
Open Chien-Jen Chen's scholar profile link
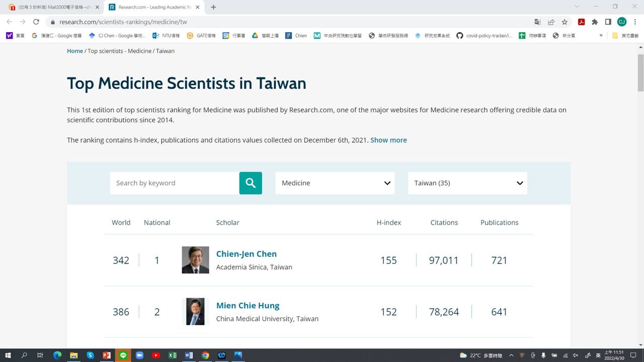pyautogui.click(x=246, y=254)
